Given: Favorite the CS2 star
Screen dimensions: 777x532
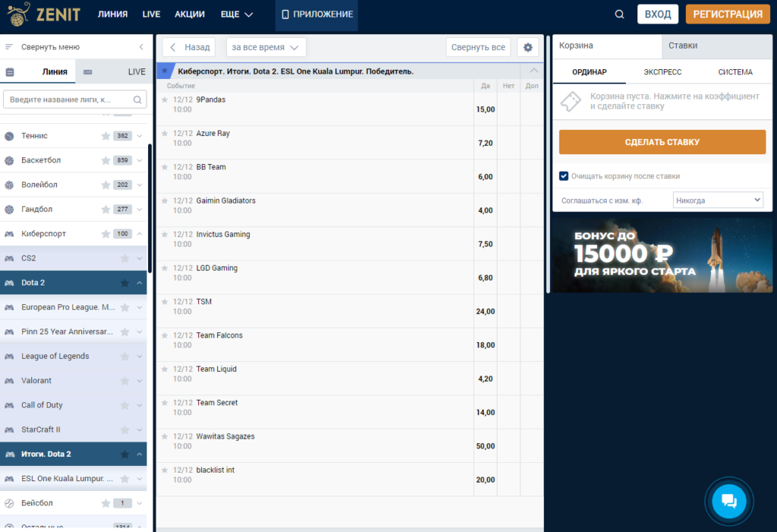Looking at the screenshot, I should tap(125, 258).
